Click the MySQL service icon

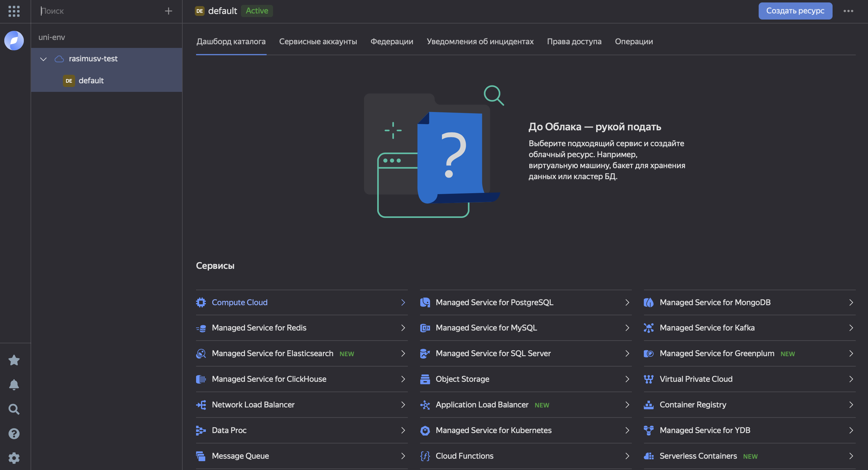(x=425, y=328)
